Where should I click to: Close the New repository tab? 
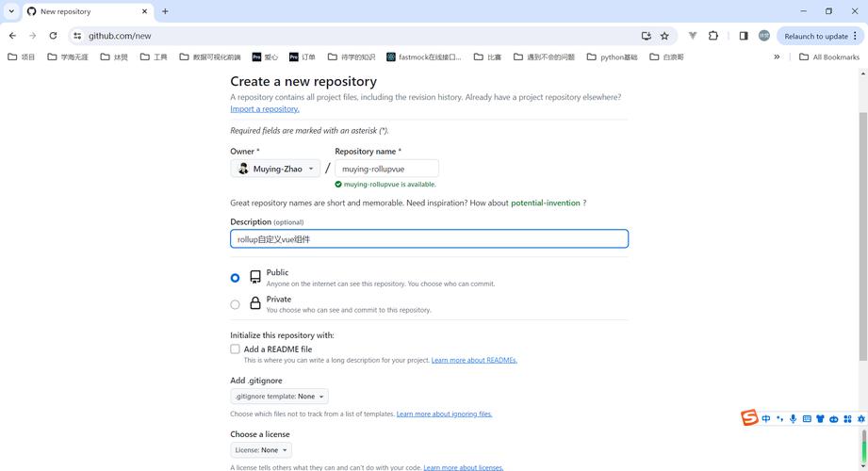144,11
